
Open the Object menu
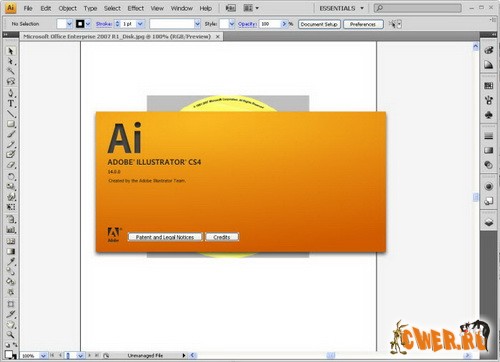tap(68, 8)
